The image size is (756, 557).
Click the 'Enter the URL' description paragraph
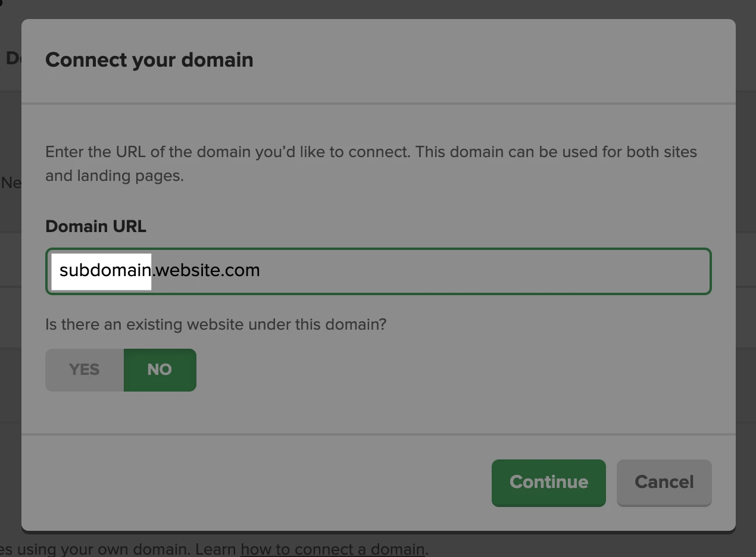coord(370,152)
